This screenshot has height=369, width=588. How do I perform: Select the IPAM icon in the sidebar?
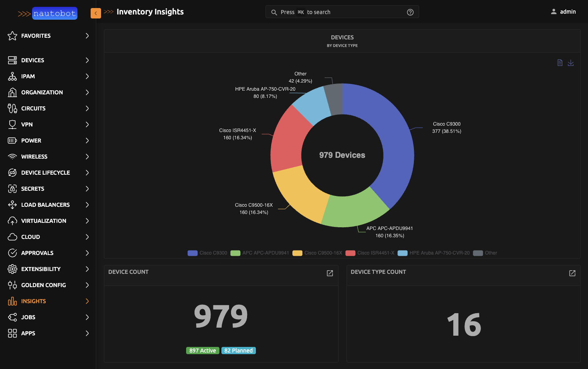12,76
